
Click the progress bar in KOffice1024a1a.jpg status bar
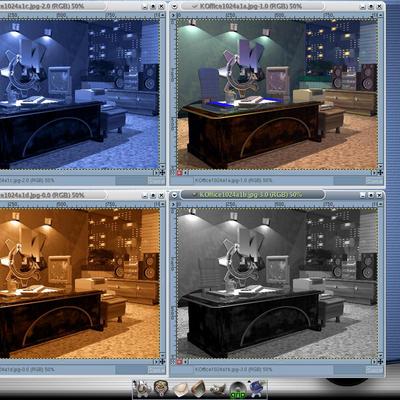pos(349,181)
